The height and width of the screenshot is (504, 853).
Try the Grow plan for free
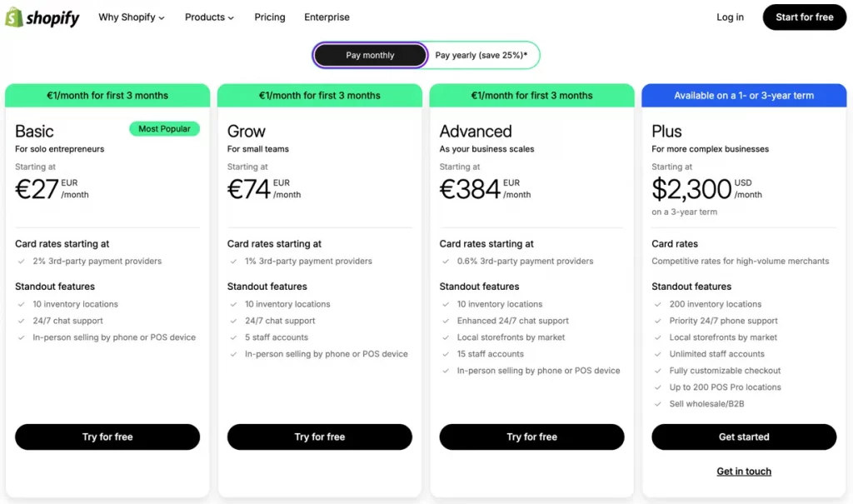click(319, 437)
